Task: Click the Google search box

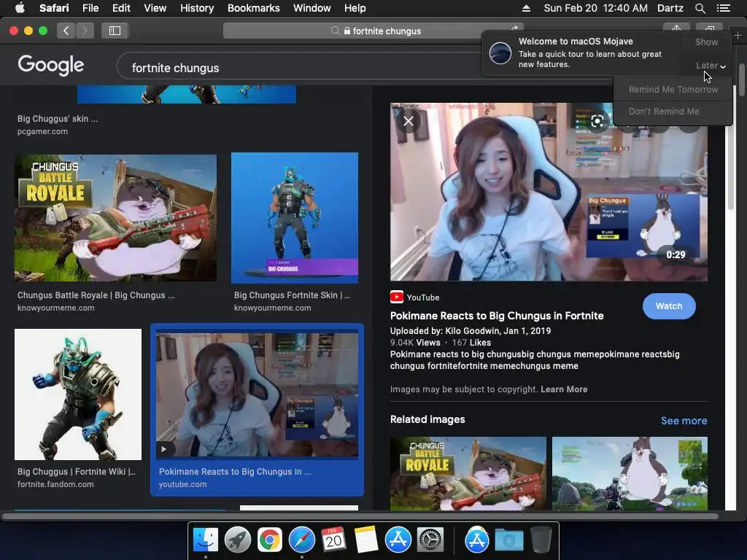Action: pyautogui.click(x=305, y=68)
